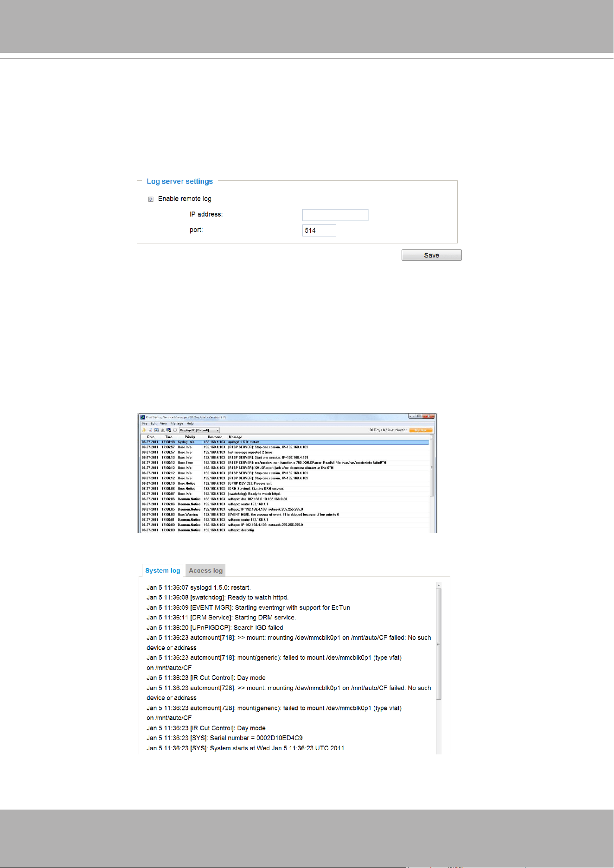Click the system log scroll up arrow

coord(439,585)
